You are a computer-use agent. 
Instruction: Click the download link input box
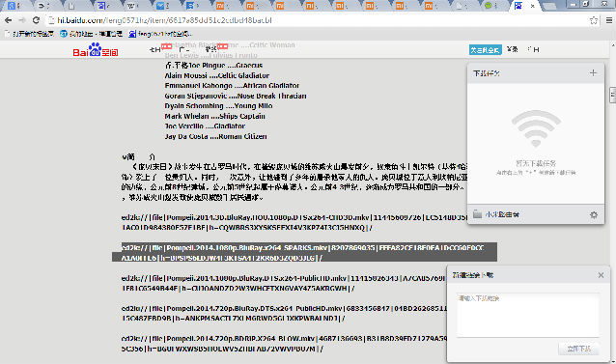click(528, 315)
